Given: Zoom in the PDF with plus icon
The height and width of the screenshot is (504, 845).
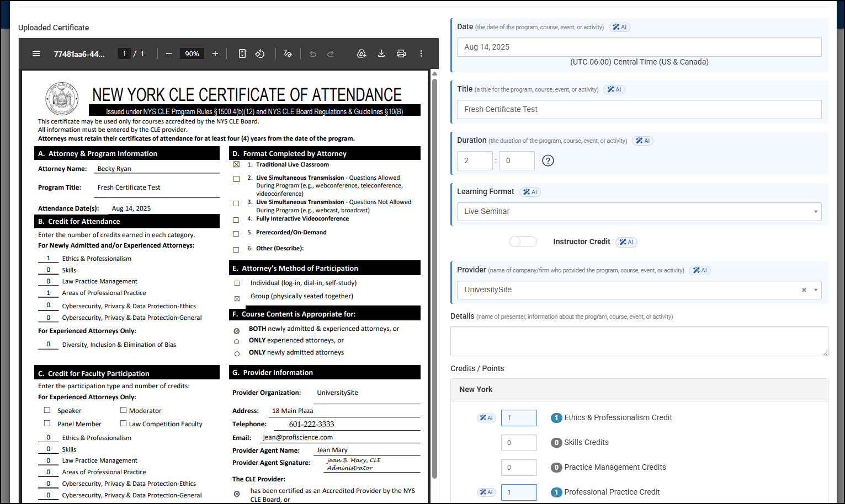Looking at the screenshot, I should point(215,53).
